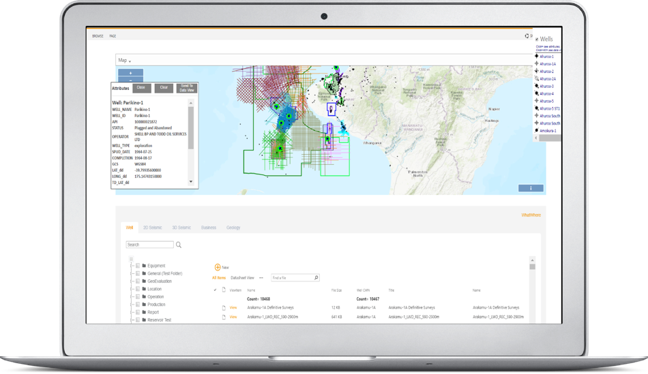648x374 pixels.
Task: Open the Map dropdown menu
Action: click(124, 60)
